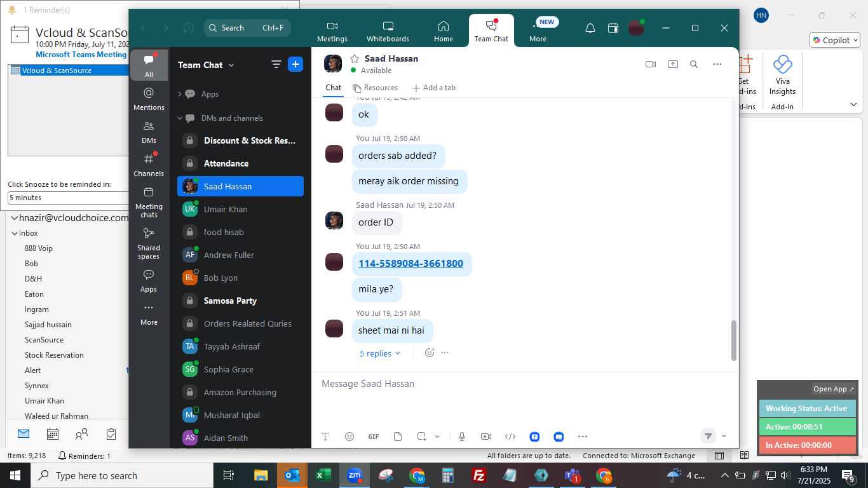The width and height of the screenshot is (868, 488).
Task: Click the chat list filter icon
Action: [276, 64]
